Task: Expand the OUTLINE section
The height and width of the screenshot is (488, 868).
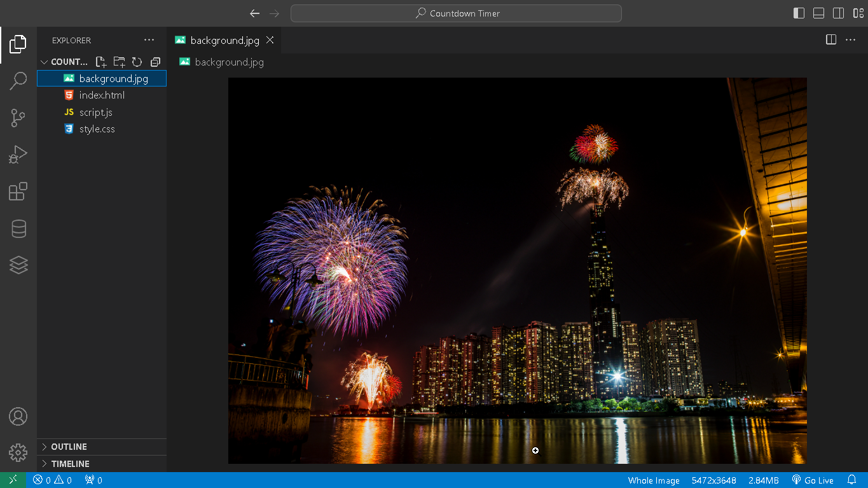Action: point(69,447)
